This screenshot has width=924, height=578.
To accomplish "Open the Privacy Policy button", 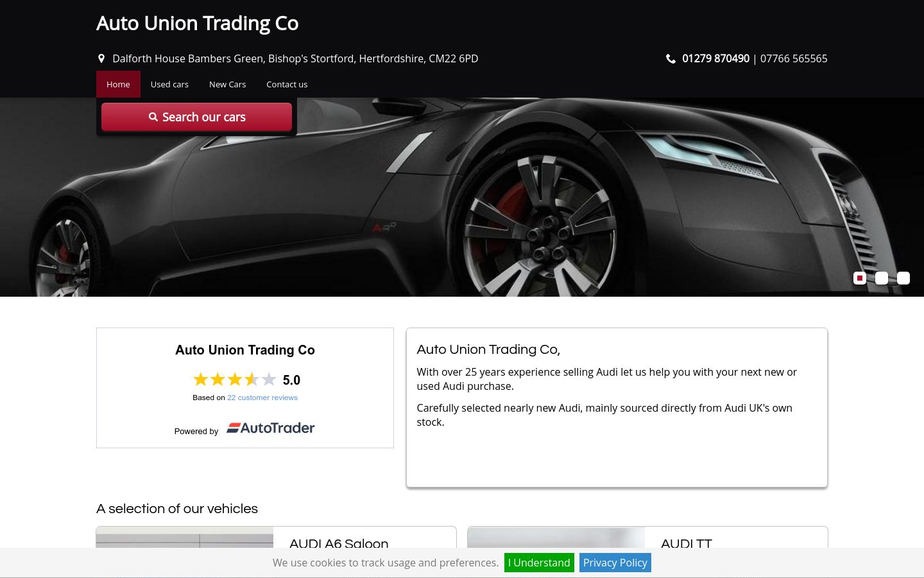I will 615,563.
